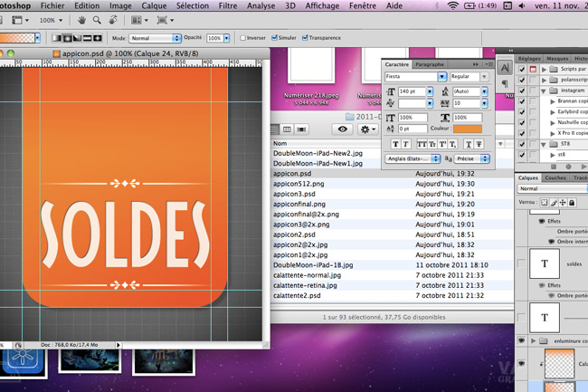Open the Filtre menu
The width and height of the screenshot is (588, 392).
(x=228, y=5)
